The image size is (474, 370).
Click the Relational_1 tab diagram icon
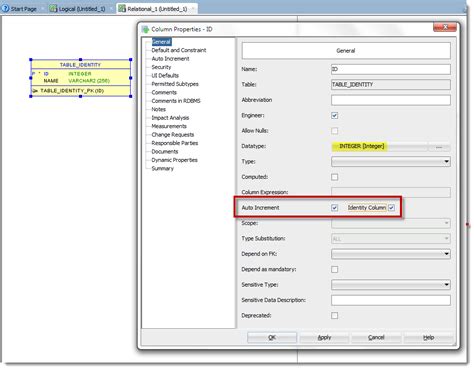(x=122, y=9)
